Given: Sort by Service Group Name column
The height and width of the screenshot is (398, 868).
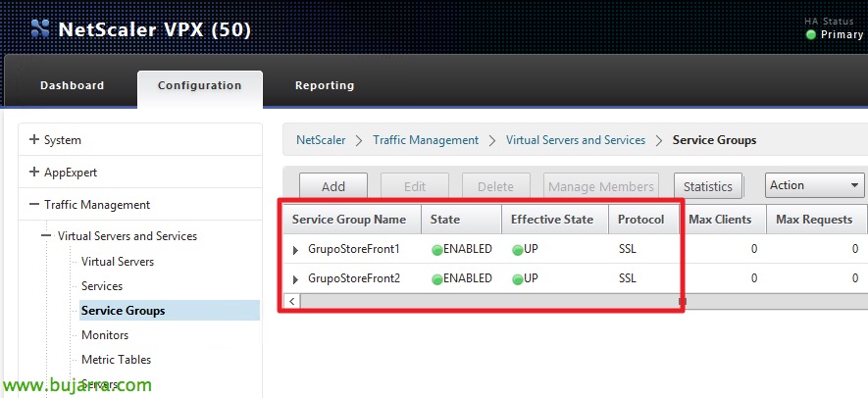Looking at the screenshot, I should click(x=352, y=220).
